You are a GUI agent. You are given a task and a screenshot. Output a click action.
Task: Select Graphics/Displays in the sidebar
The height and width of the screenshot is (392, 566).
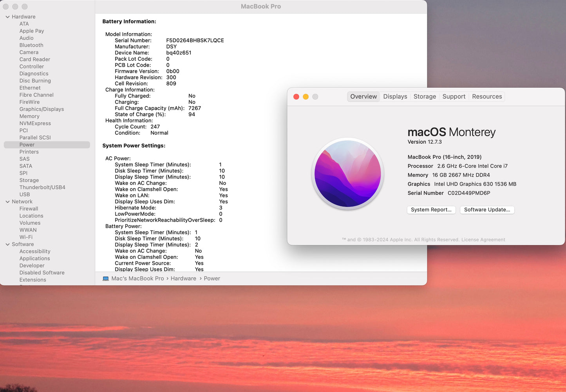pyautogui.click(x=42, y=109)
